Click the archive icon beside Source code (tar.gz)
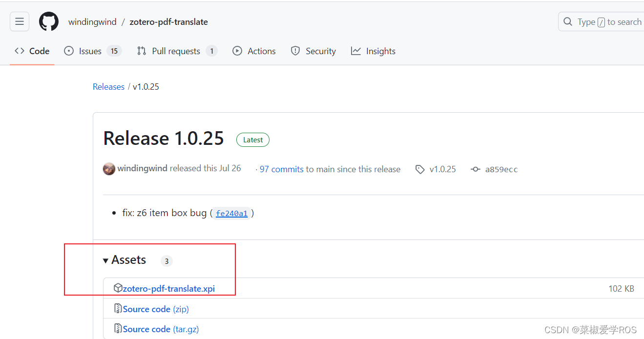This screenshot has width=644, height=339. tap(118, 329)
